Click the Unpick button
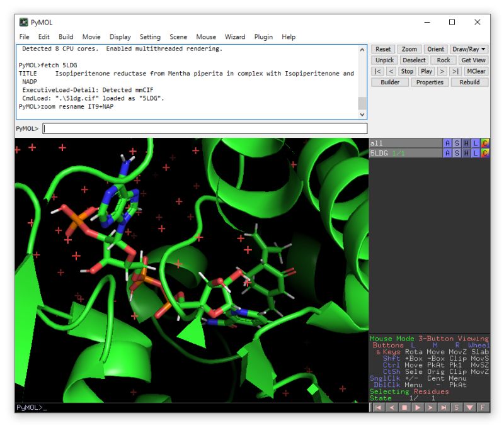The image size is (504, 428). pyautogui.click(x=385, y=60)
